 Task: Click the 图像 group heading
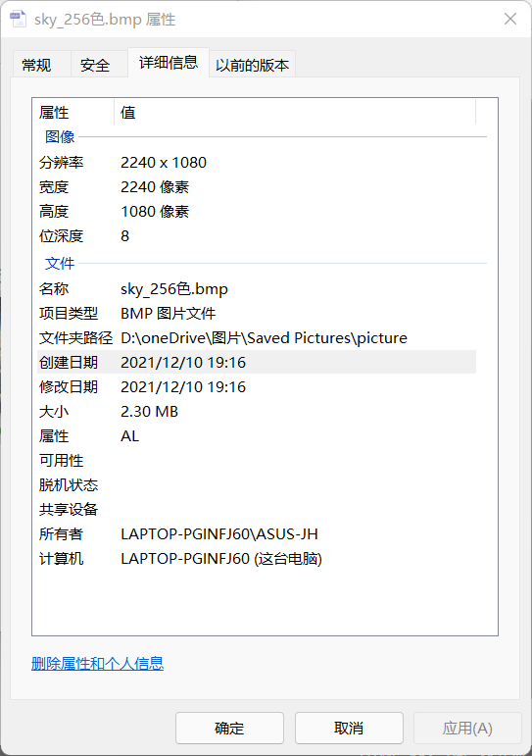60,136
